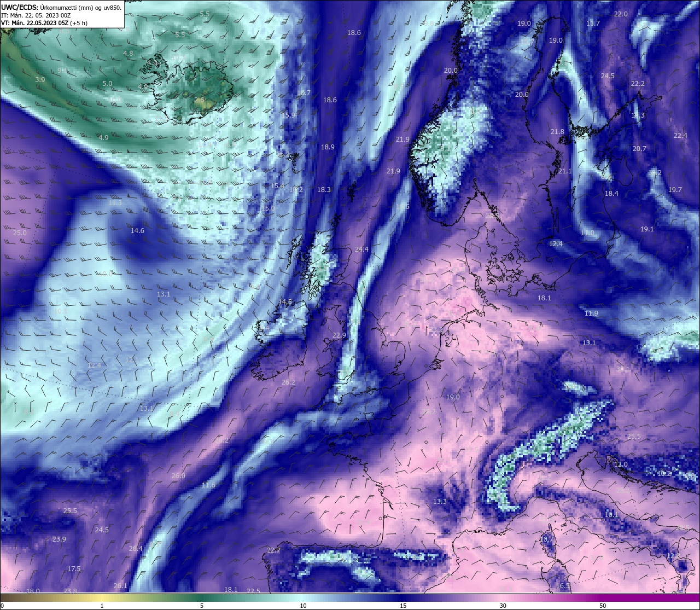Click the legend tick label '15'
The width and height of the screenshot is (700, 610).
(403, 606)
